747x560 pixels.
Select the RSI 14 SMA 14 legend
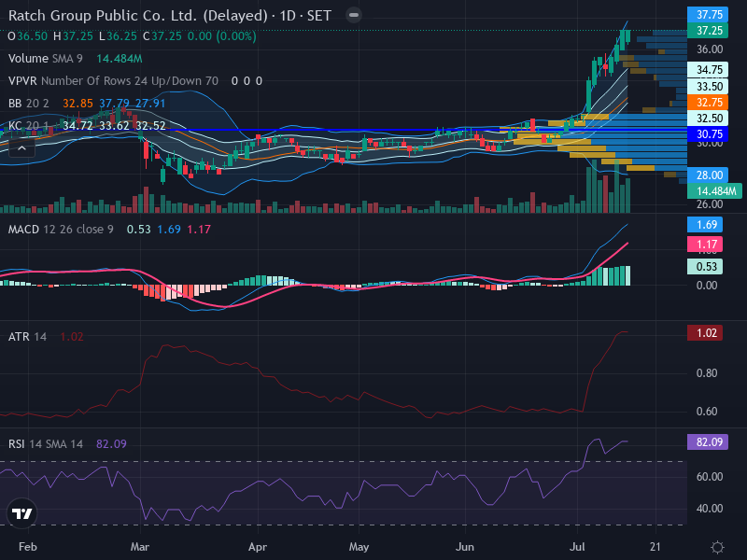tap(45, 444)
